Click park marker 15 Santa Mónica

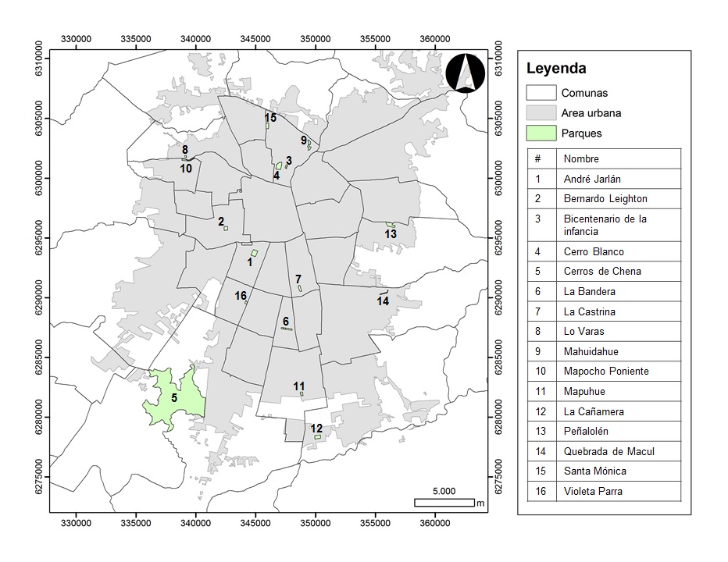point(268,125)
